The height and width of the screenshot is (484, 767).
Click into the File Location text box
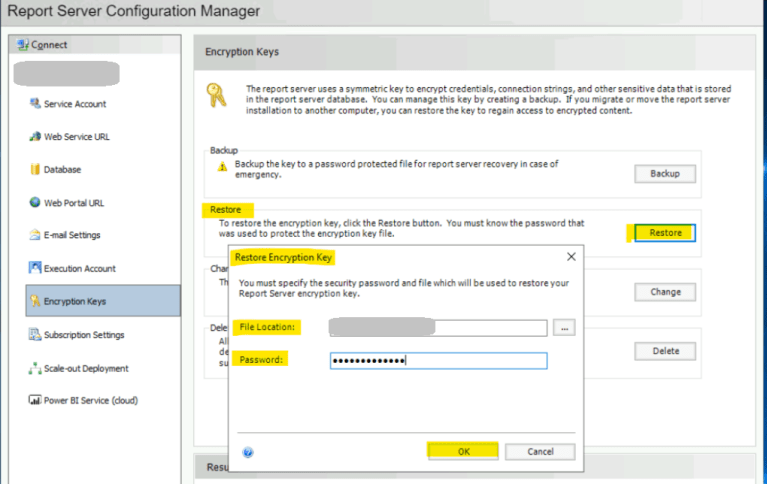click(438, 328)
